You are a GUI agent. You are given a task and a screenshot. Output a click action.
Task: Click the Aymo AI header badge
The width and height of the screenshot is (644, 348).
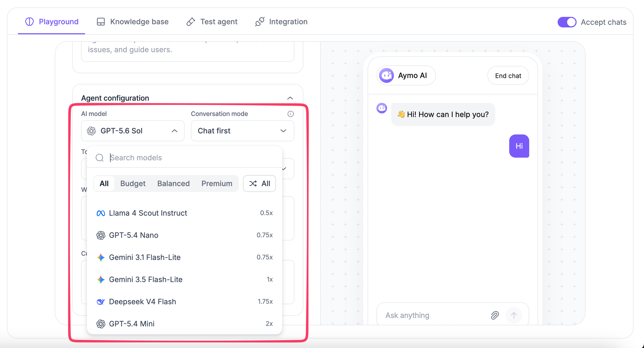[406, 75]
